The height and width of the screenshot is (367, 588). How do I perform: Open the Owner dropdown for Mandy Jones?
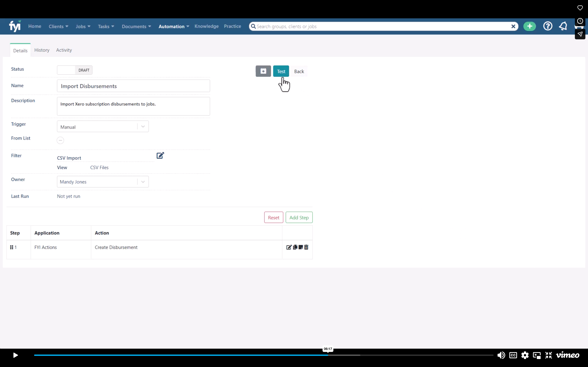(103, 182)
